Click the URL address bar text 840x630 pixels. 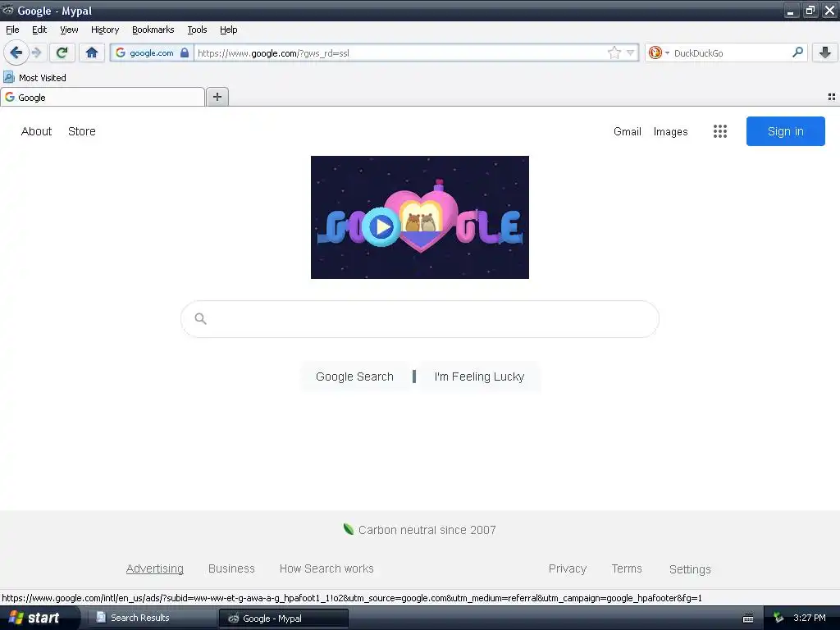coord(273,53)
